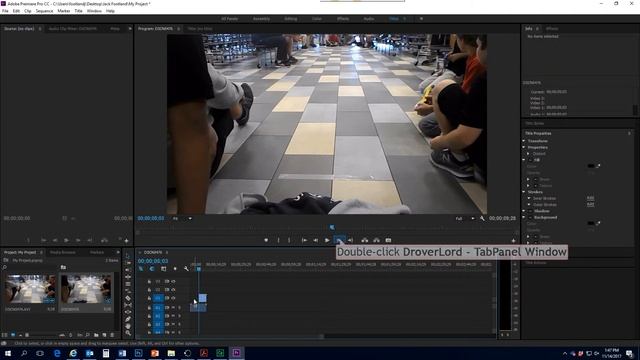The image size is (640, 360).
Task: Expand the Transform section
Action: click(x=524, y=141)
